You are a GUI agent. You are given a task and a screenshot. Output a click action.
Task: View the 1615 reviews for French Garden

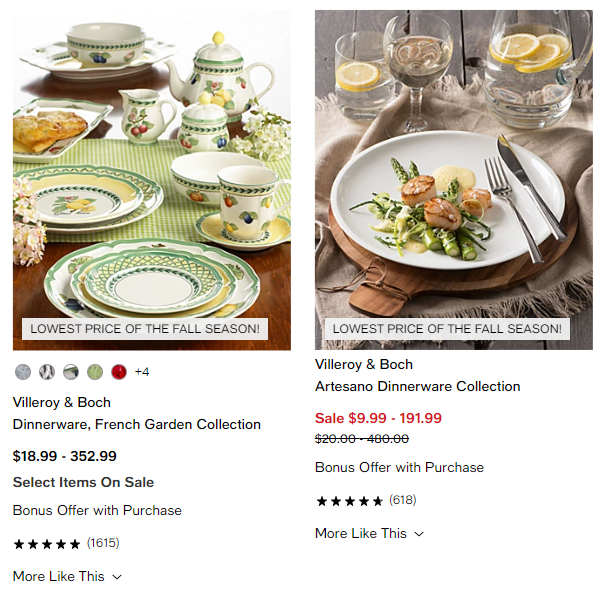(x=103, y=543)
